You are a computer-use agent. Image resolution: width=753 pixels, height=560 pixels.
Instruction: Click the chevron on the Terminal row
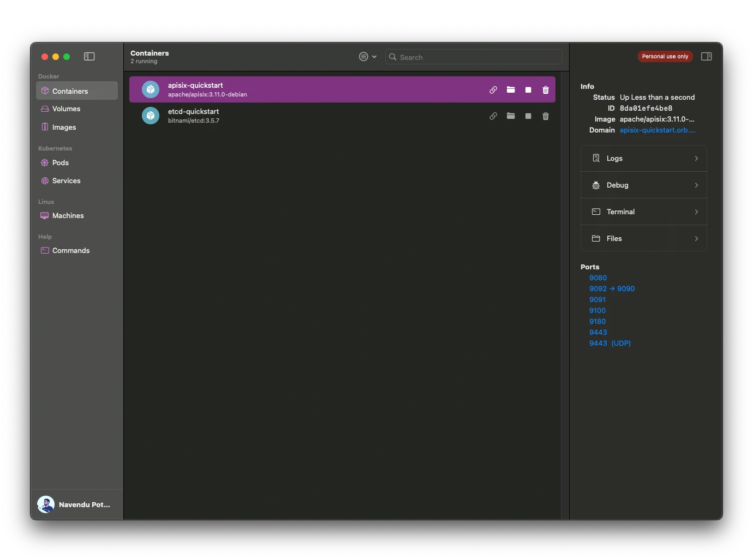click(696, 212)
